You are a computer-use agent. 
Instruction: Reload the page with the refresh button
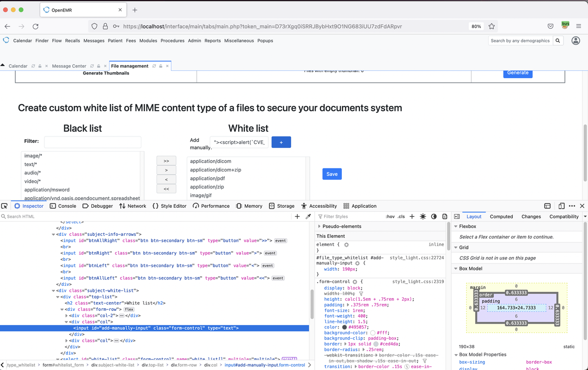click(x=36, y=26)
